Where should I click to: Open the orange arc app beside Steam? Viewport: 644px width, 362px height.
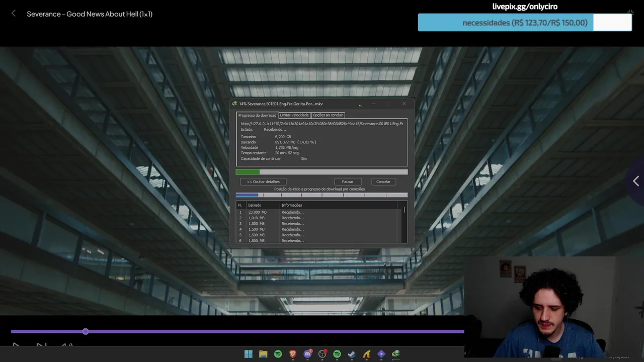click(366, 354)
